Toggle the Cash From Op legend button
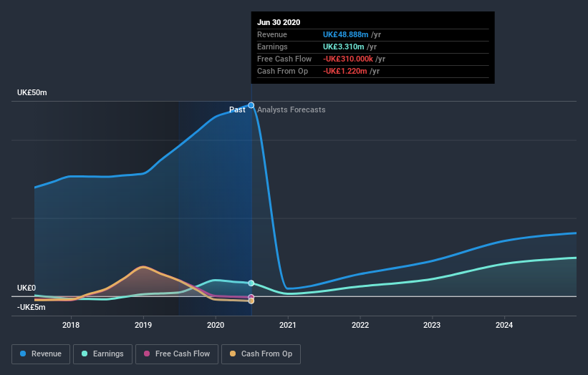Screen dimensions: 588x375 261,354
